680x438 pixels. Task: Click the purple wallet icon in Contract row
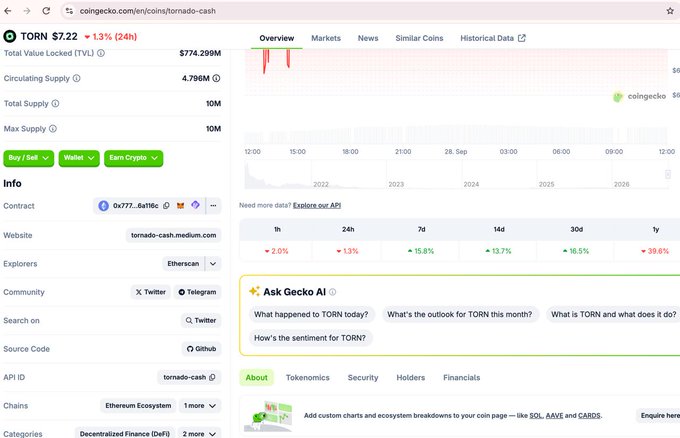tap(196, 205)
